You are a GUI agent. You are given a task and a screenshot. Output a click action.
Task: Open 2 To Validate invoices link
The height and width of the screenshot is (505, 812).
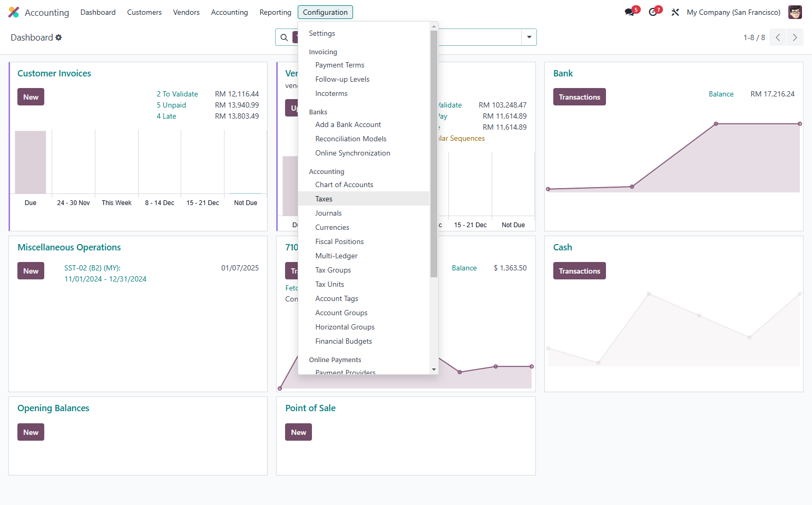pos(177,94)
